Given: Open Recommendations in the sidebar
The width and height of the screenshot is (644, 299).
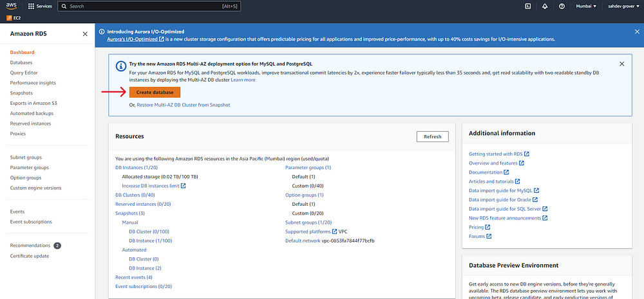Looking at the screenshot, I should [30, 245].
